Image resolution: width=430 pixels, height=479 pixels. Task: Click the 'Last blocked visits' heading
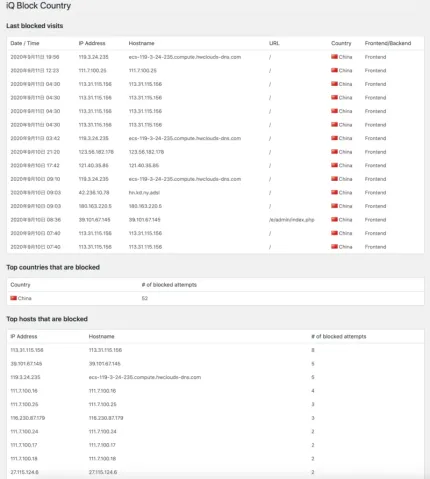click(35, 26)
